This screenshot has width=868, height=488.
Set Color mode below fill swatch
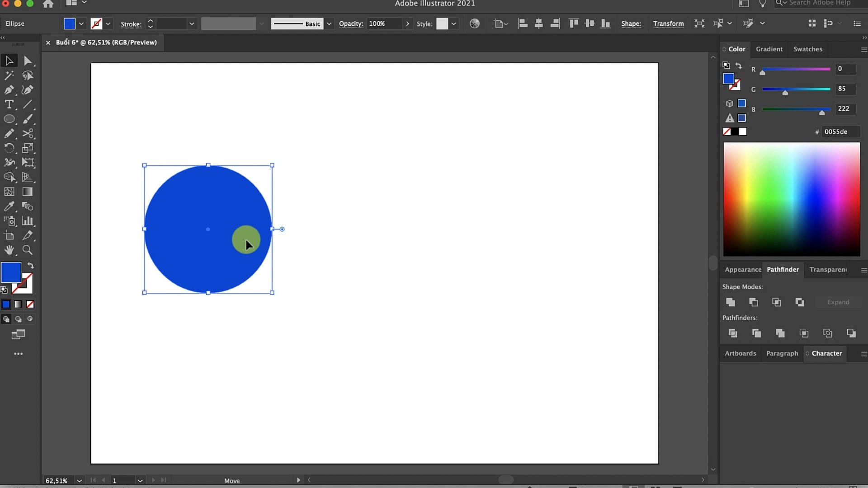point(6,305)
